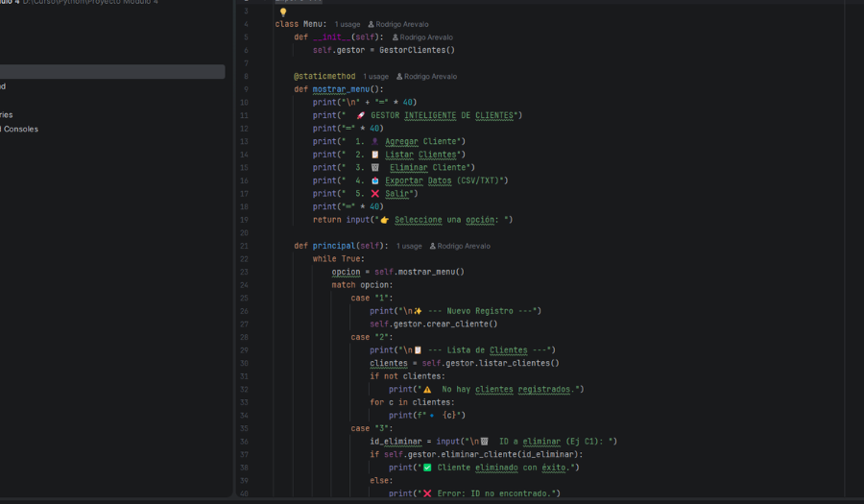Click the trash can emoji before Eliminar Cliente
The width and height of the screenshot is (864, 504).
click(x=374, y=167)
